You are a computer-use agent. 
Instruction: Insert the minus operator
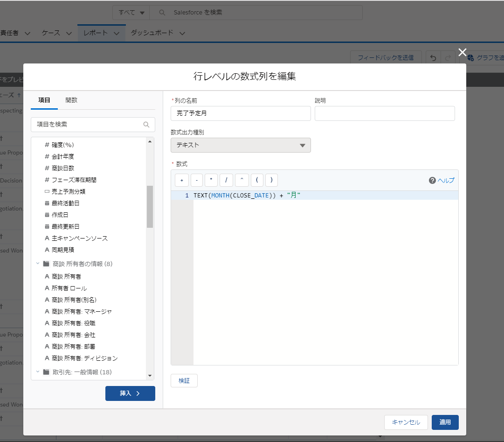pos(197,180)
